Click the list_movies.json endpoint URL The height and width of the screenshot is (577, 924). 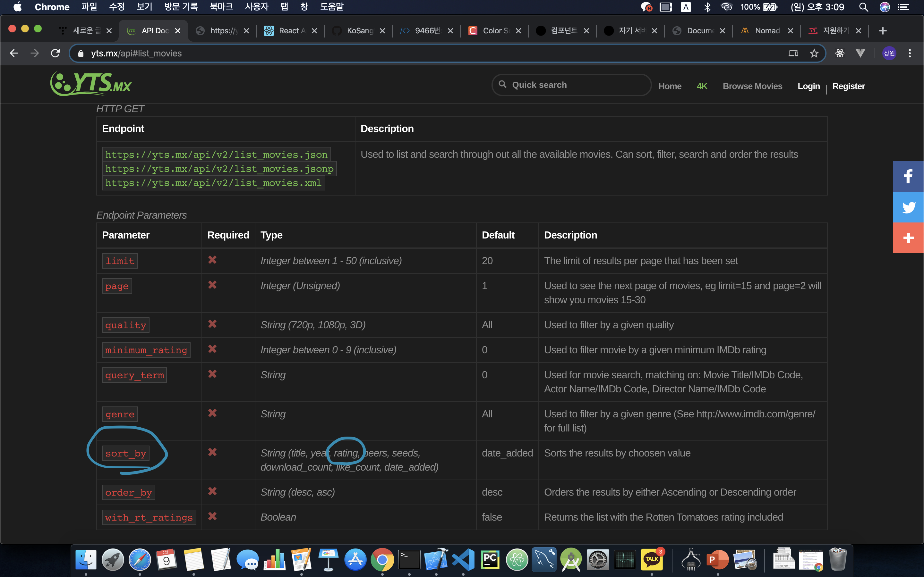[216, 155]
